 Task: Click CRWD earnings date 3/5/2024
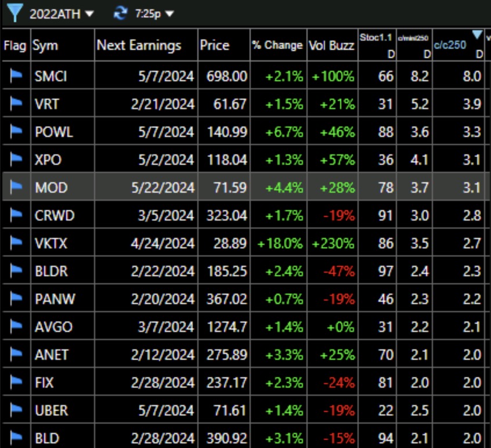click(x=166, y=216)
